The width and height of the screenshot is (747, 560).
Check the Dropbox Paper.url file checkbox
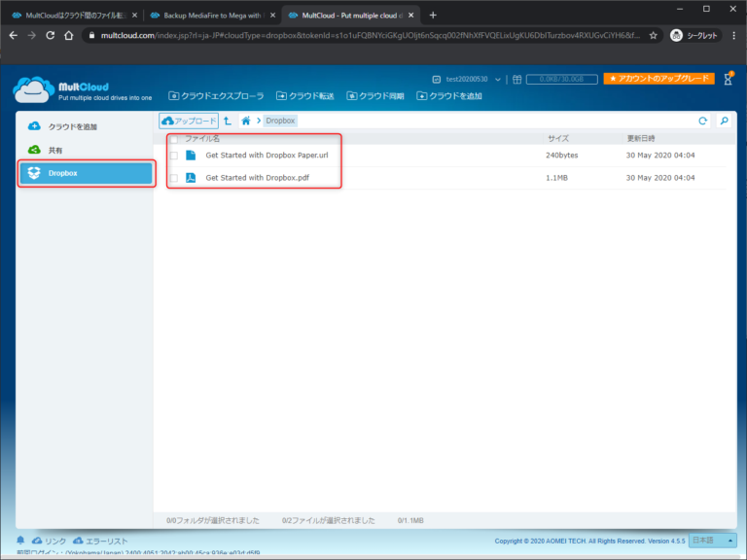point(174,156)
